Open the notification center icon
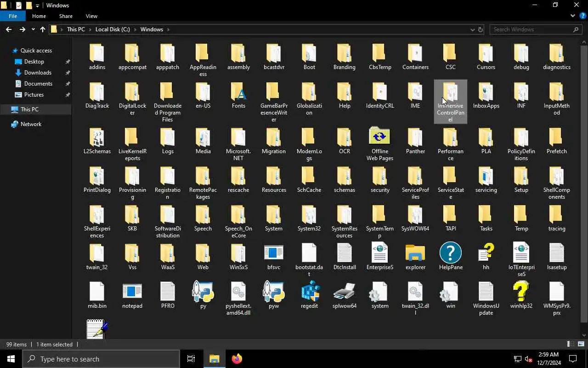 (x=573, y=359)
